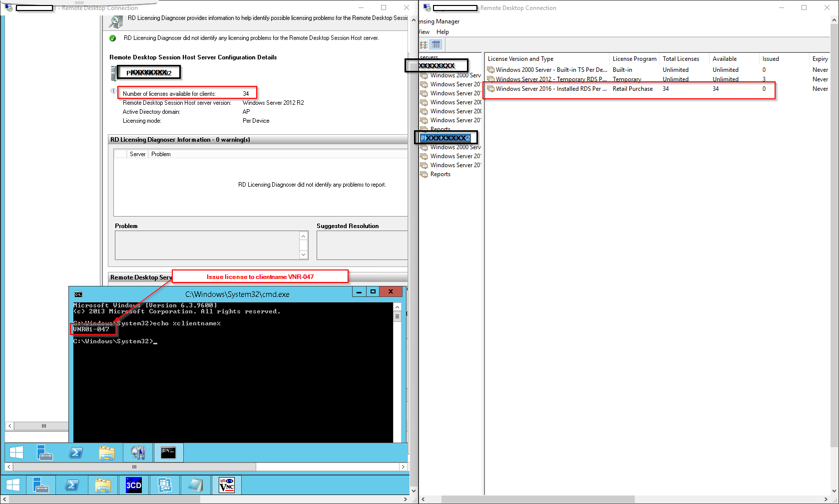839x504 pixels.
Task: Open the View menu in Licensing Manager
Action: [424, 32]
